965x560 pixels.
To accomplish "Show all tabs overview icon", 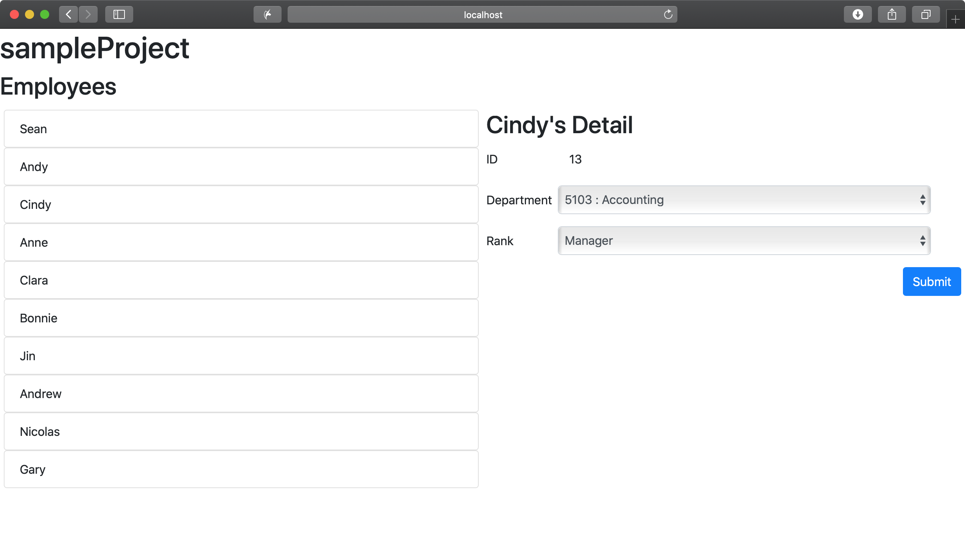I will (926, 14).
